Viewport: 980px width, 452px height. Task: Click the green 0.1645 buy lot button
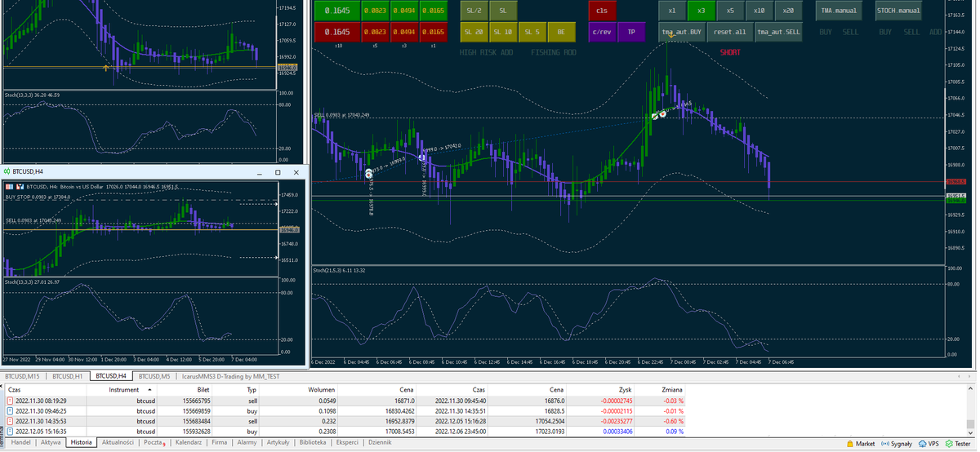coord(338,11)
